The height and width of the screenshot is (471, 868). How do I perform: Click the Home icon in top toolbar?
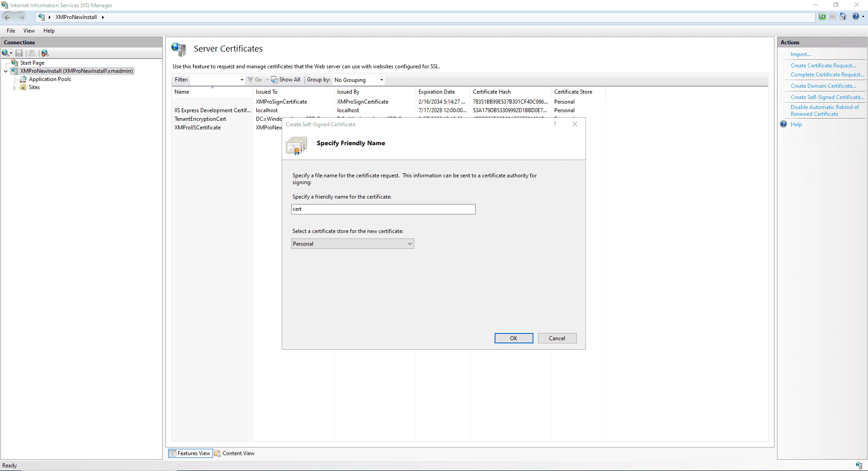coord(843,17)
